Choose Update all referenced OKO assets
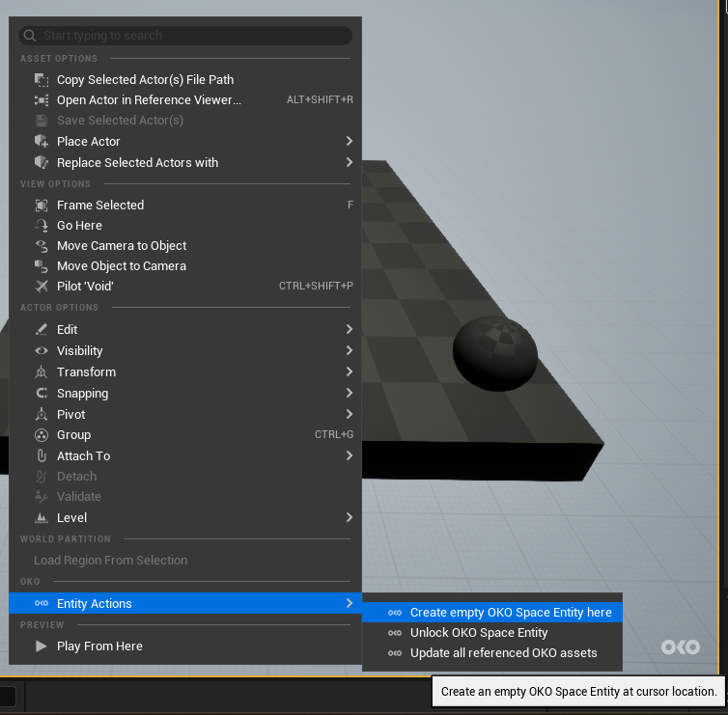Image resolution: width=728 pixels, height=715 pixels. coord(492,653)
